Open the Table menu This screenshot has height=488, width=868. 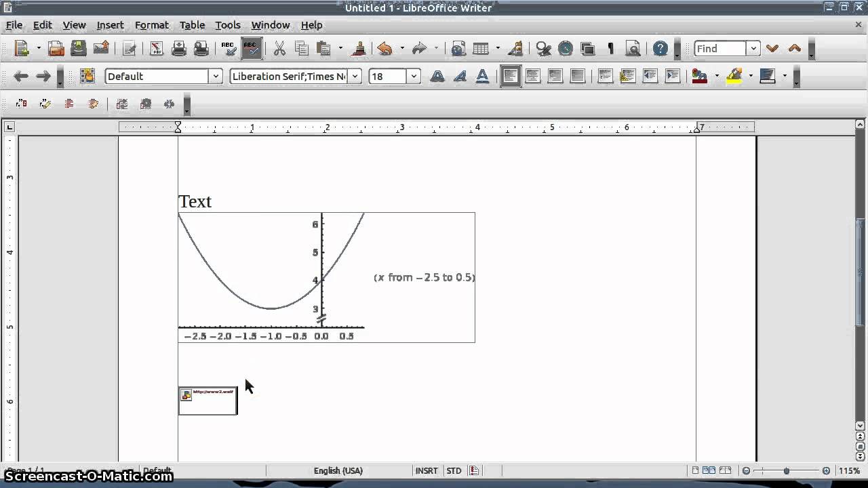pyautogui.click(x=192, y=25)
